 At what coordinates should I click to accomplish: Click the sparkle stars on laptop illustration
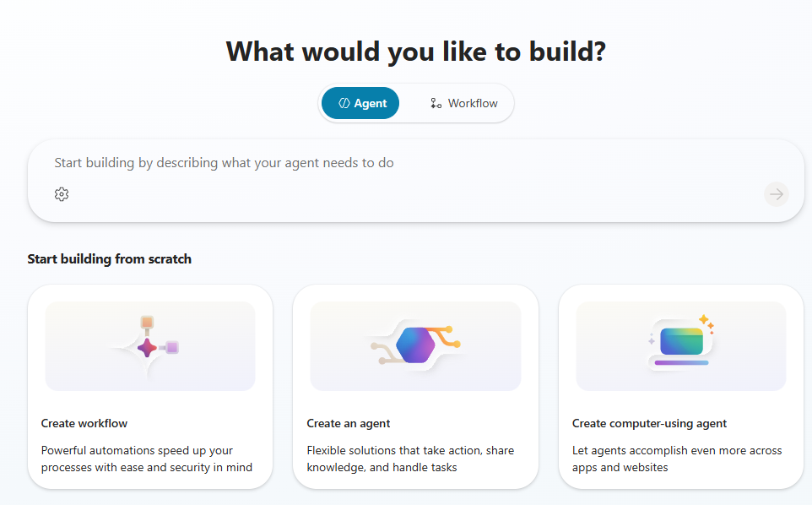[706, 323]
